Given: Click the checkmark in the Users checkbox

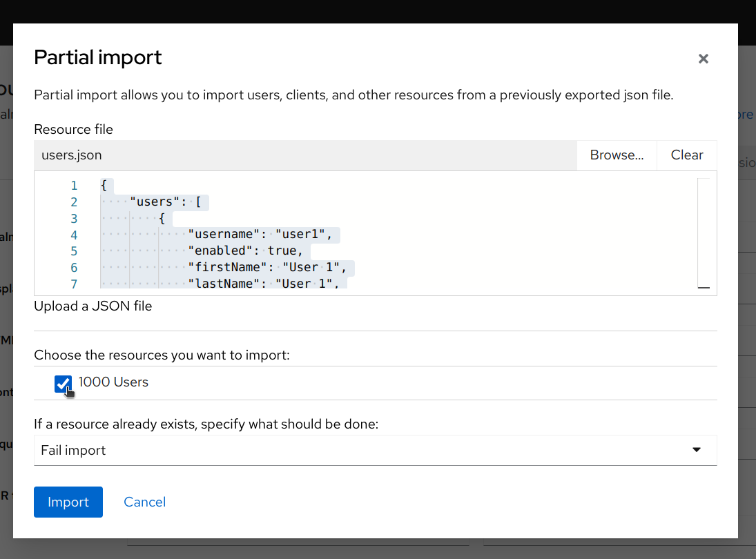Looking at the screenshot, I should (63, 384).
